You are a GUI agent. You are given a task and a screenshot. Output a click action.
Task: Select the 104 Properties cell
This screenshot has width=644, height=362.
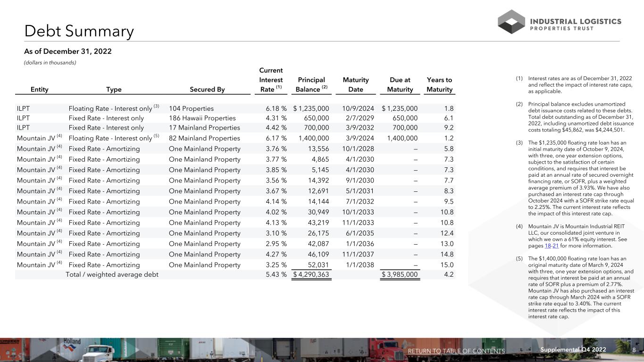click(191, 108)
